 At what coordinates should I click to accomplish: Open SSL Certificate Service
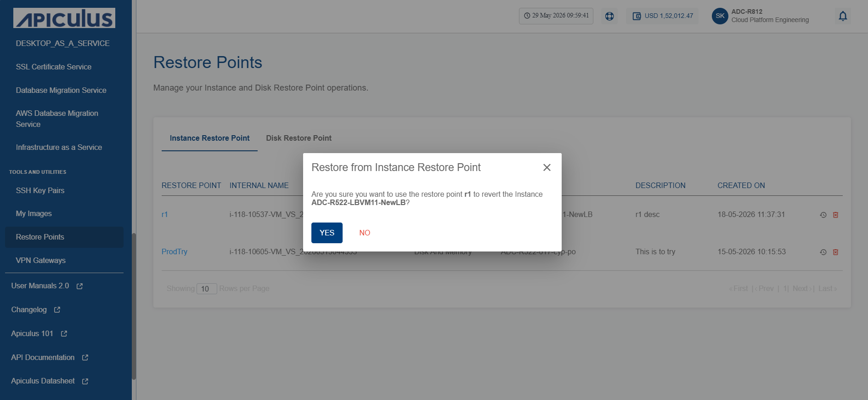[54, 67]
